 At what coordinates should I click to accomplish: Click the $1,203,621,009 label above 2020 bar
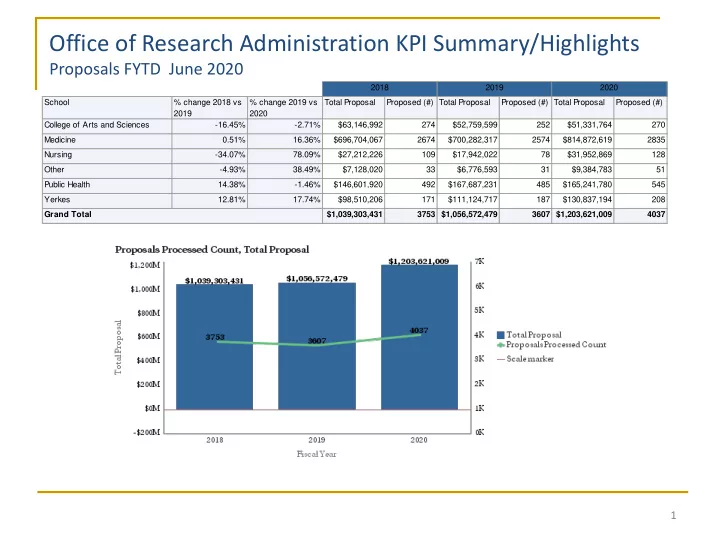pos(419,261)
